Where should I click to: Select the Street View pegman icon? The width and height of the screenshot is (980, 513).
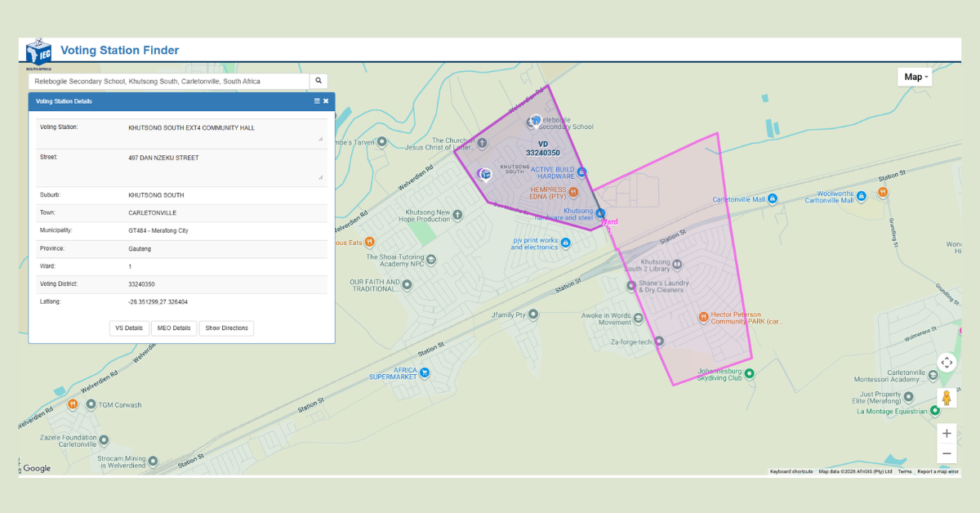947,398
